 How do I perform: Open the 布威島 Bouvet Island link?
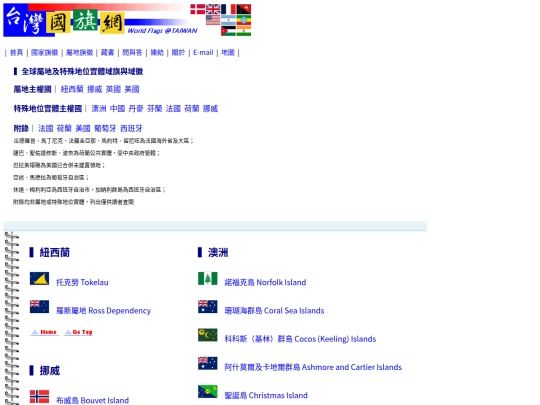[93, 400]
